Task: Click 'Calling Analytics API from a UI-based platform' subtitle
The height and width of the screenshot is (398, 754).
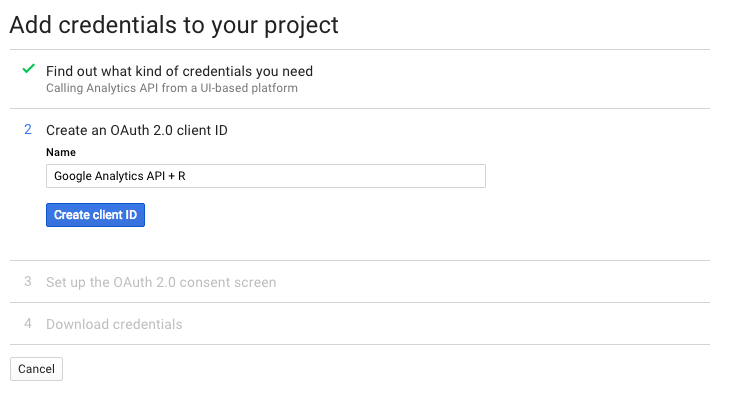Action: click(172, 88)
